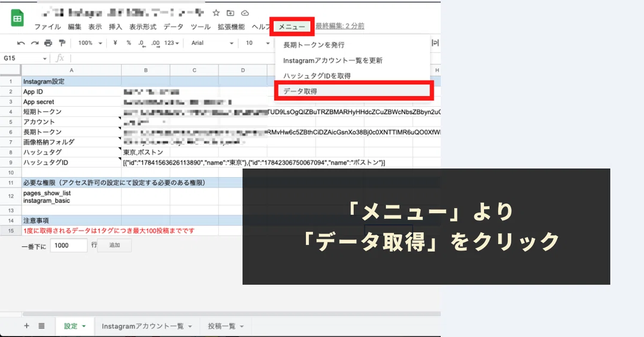
Task: Select row 15 header
Action: coord(11,231)
